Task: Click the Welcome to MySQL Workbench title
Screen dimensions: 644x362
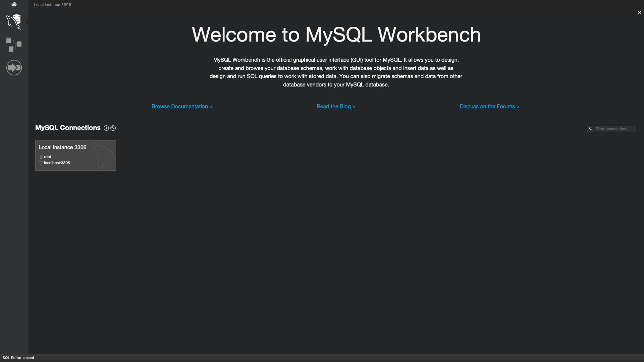Action: click(336, 35)
